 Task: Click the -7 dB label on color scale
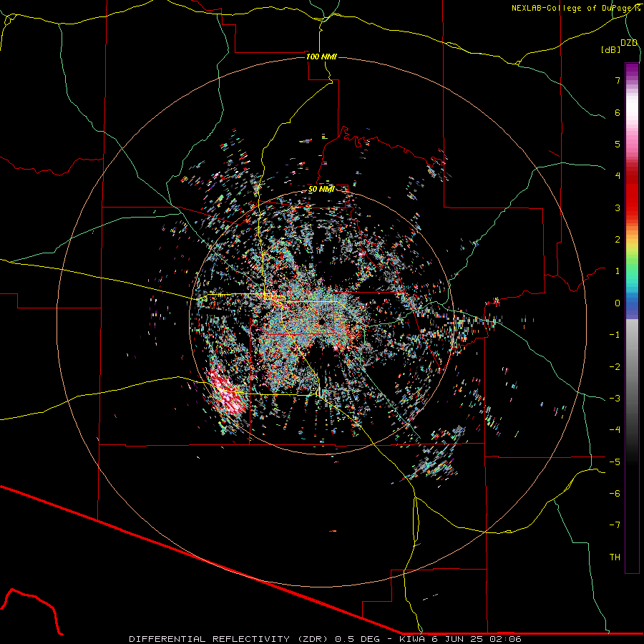pyautogui.click(x=615, y=525)
